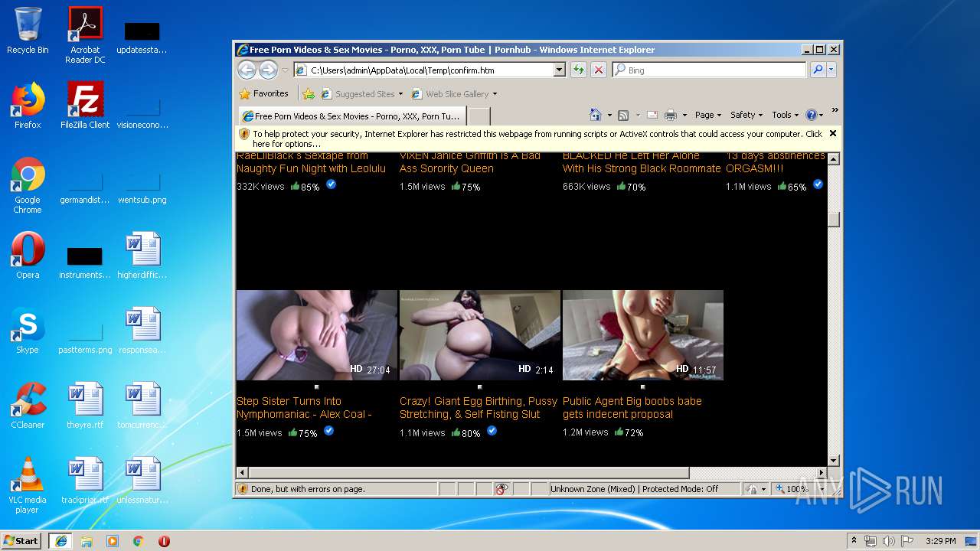Launch the Acrobat Reader DC desktop shortcut
The image size is (980, 551).
85,35
